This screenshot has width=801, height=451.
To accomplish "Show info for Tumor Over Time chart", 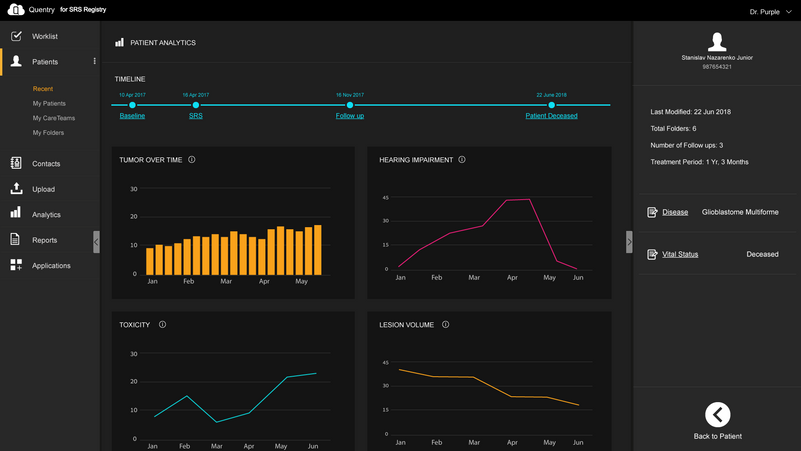I will 192,159.
